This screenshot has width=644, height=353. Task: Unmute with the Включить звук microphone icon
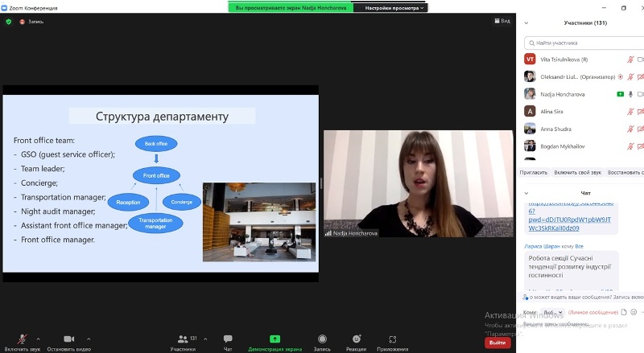click(23, 339)
